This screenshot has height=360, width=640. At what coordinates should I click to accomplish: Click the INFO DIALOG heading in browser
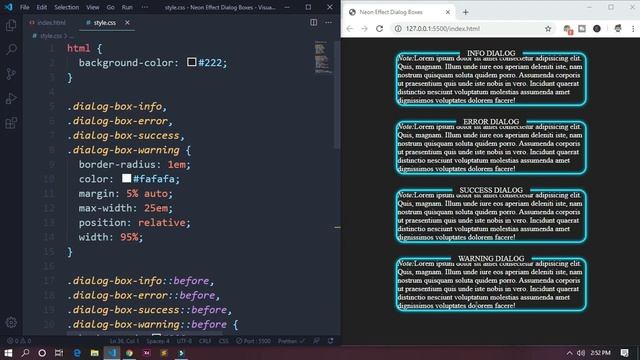[491, 53]
